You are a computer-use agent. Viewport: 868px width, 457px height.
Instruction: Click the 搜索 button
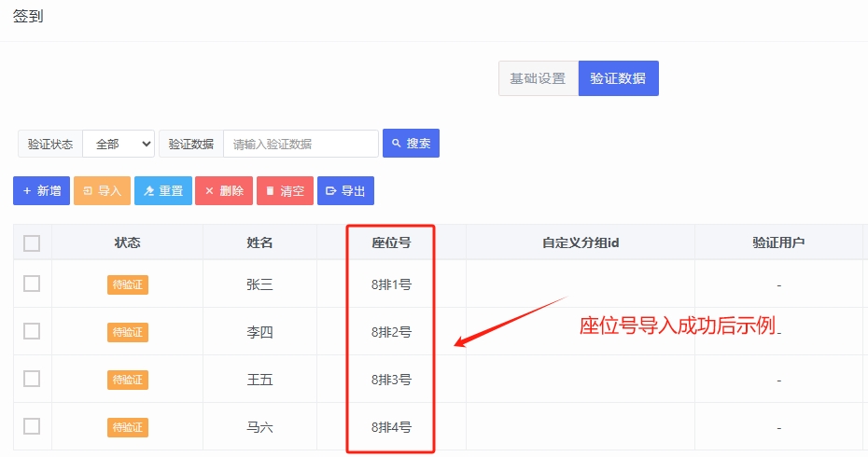click(411, 144)
